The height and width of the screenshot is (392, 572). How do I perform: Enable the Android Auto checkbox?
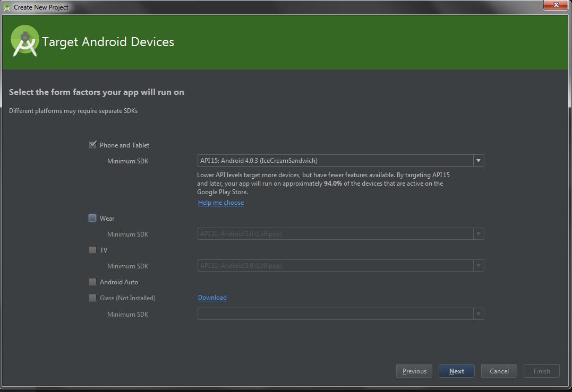93,282
